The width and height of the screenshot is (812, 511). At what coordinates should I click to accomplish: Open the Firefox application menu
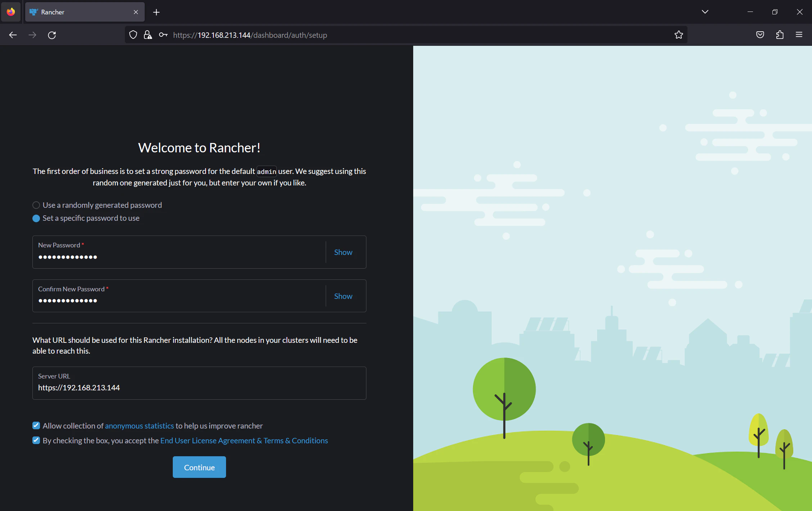pyautogui.click(x=799, y=35)
